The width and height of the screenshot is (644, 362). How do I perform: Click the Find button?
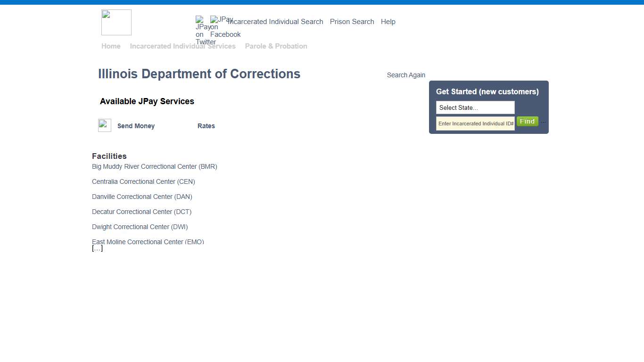[527, 121]
